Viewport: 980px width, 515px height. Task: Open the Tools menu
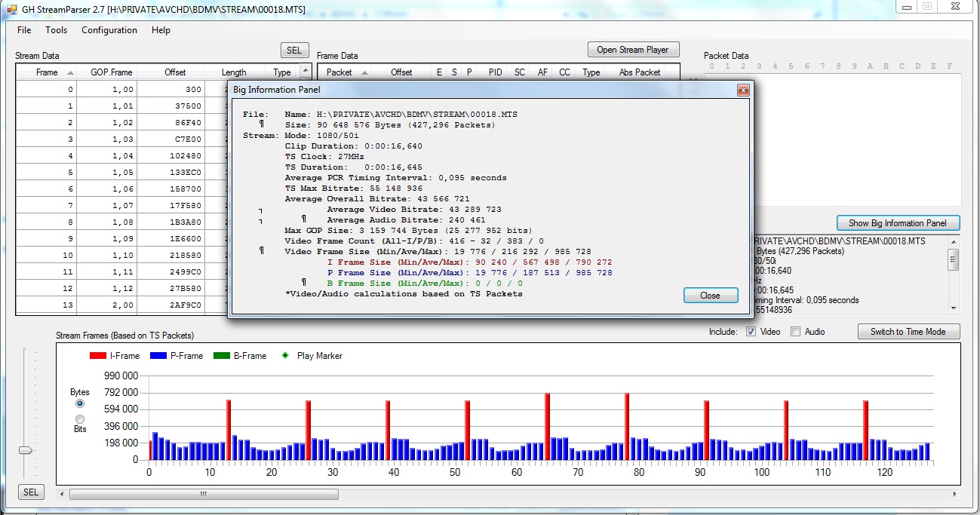click(56, 30)
